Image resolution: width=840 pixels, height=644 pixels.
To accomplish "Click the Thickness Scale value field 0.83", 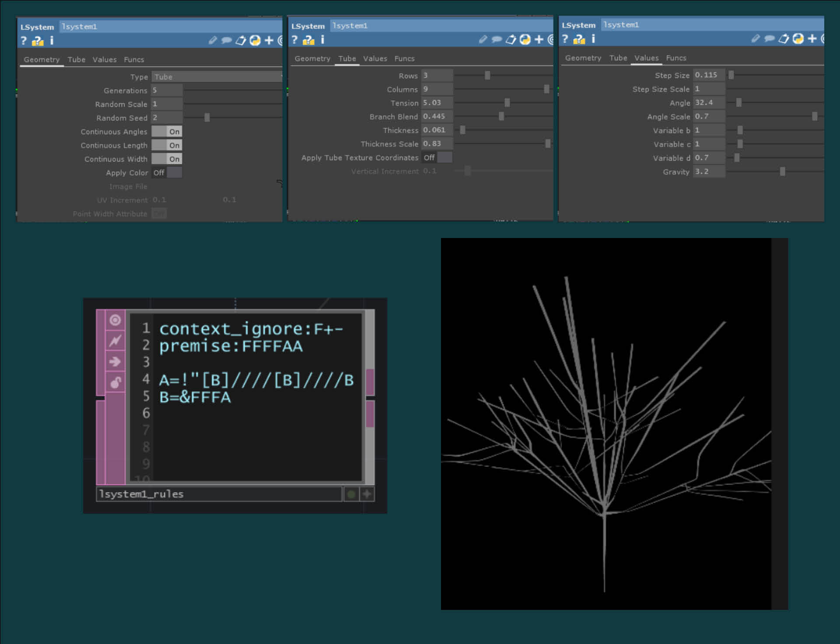I will click(437, 143).
